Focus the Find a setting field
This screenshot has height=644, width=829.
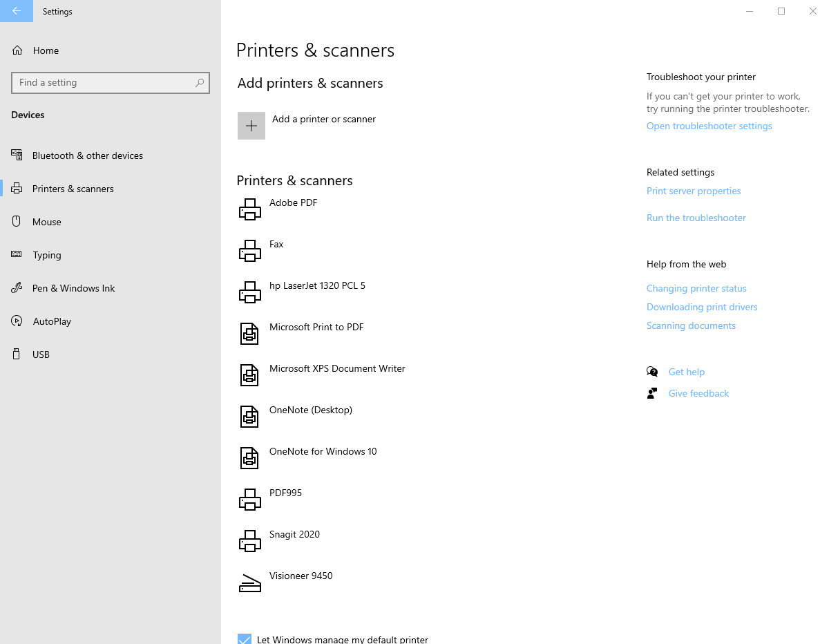pos(111,82)
